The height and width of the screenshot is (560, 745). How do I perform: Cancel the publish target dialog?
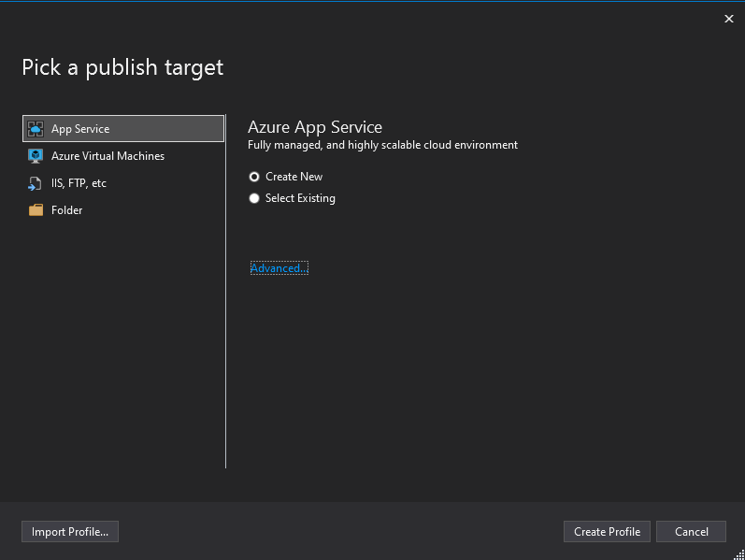point(691,532)
